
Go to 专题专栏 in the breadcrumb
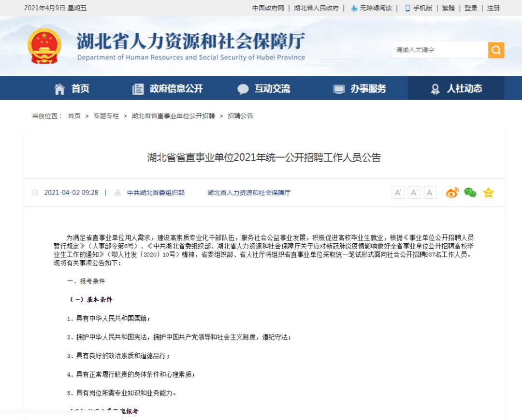click(x=106, y=116)
